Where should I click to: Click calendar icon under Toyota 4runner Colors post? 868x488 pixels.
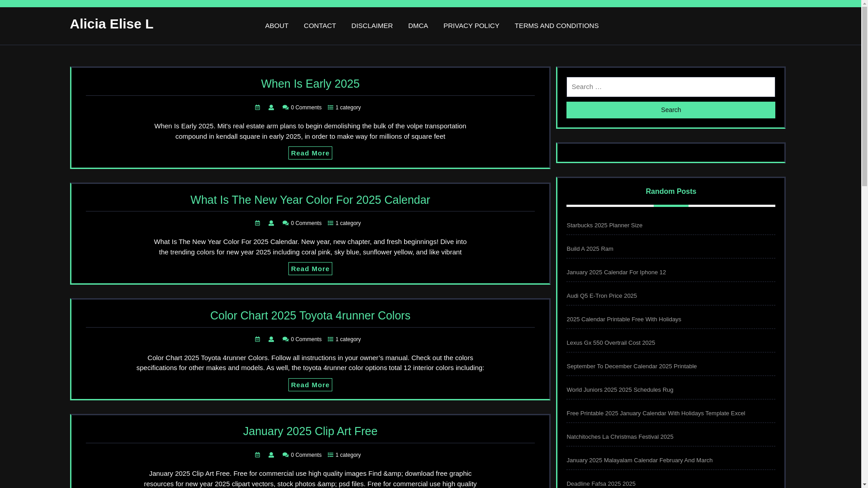click(x=258, y=339)
